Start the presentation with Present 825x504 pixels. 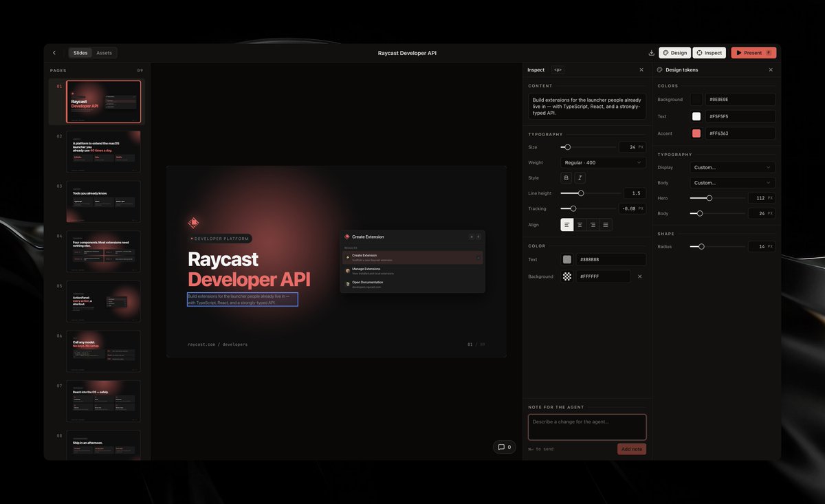click(753, 53)
